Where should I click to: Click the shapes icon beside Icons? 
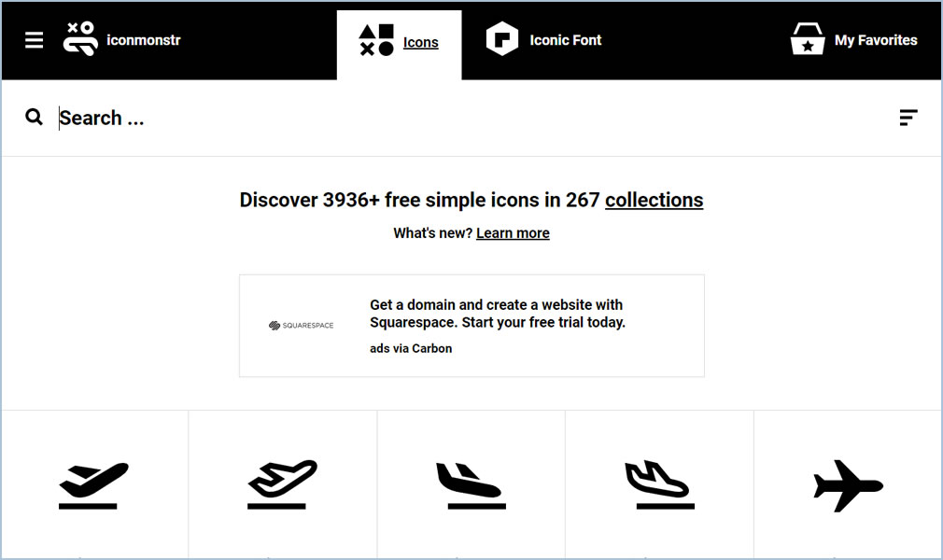376,40
